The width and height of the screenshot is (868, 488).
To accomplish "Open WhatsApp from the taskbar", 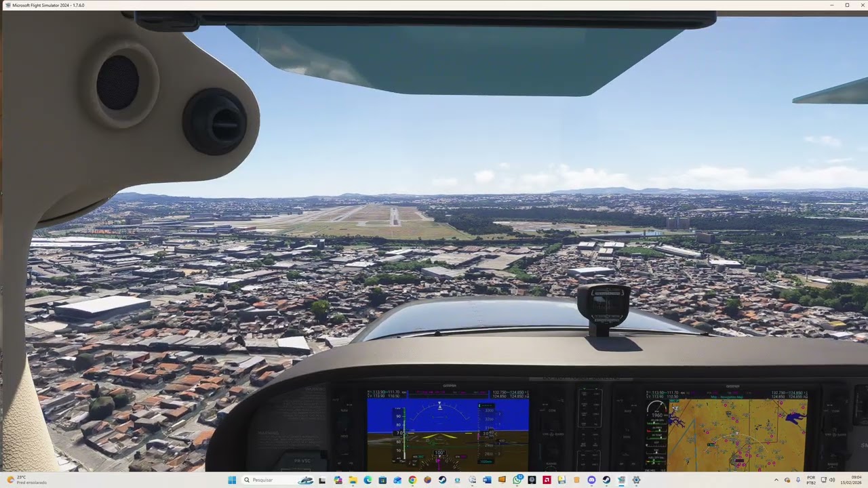I will tap(517, 480).
